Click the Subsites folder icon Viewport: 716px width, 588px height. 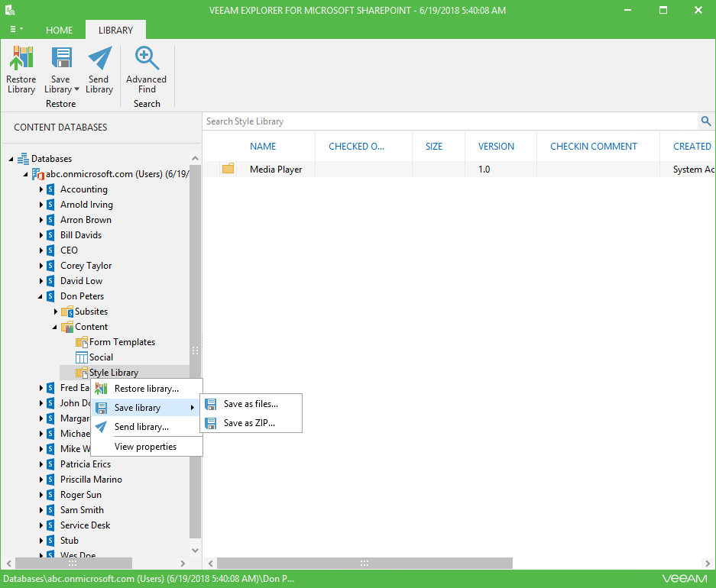coord(67,312)
